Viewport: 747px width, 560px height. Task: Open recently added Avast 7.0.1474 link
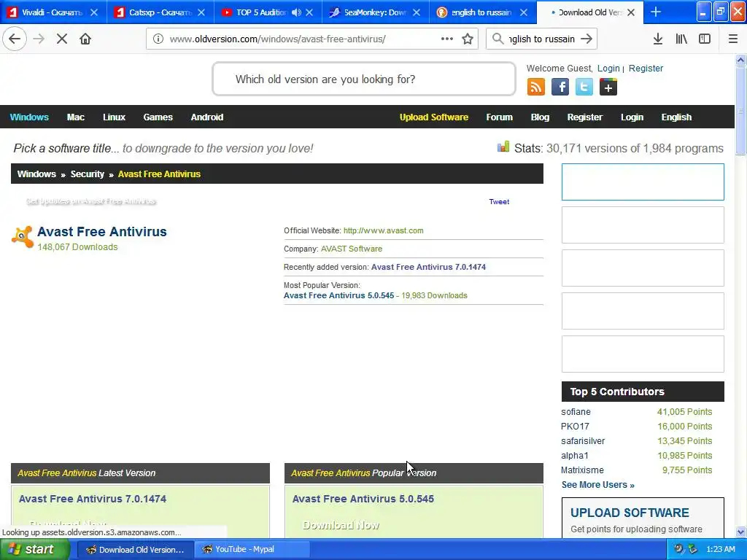[428, 267]
